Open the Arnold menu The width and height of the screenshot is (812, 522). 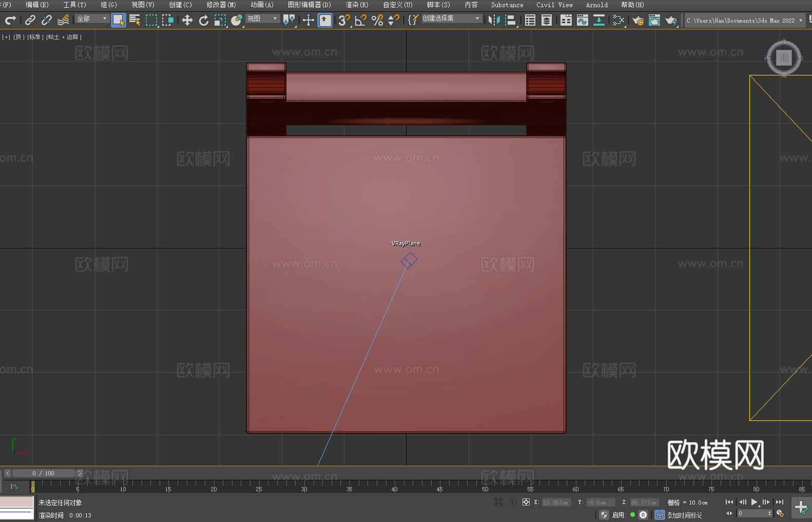point(596,5)
